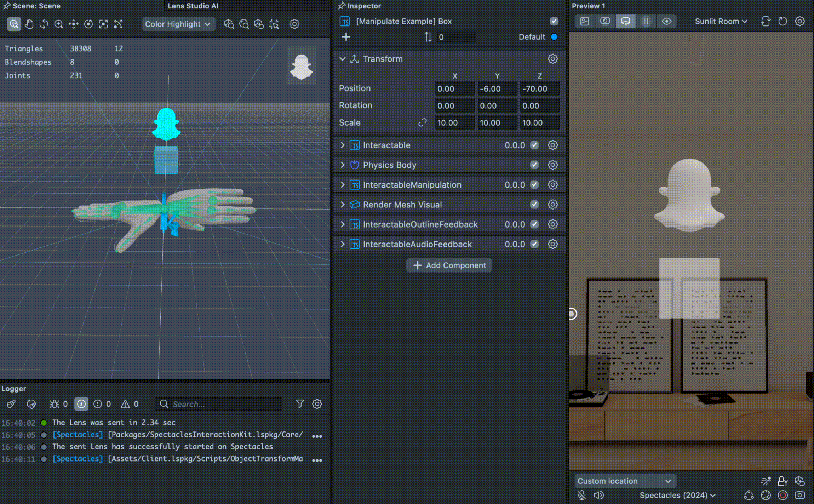Click the Logger filter funnel icon
814x504 pixels.
coord(300,404)
